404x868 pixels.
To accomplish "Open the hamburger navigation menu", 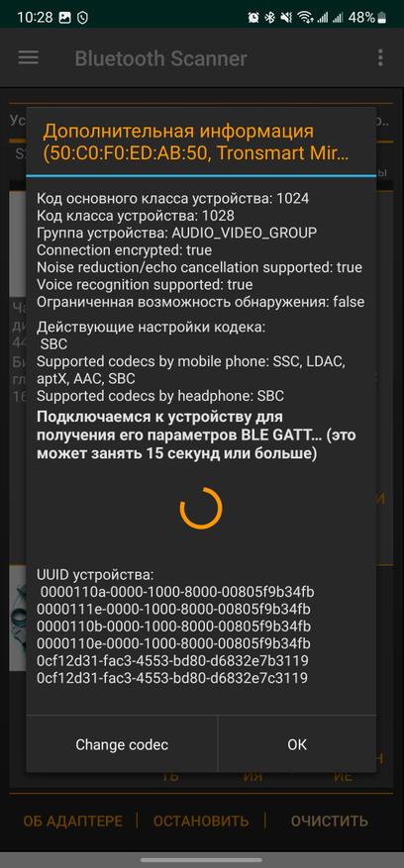I will point(29,57).
